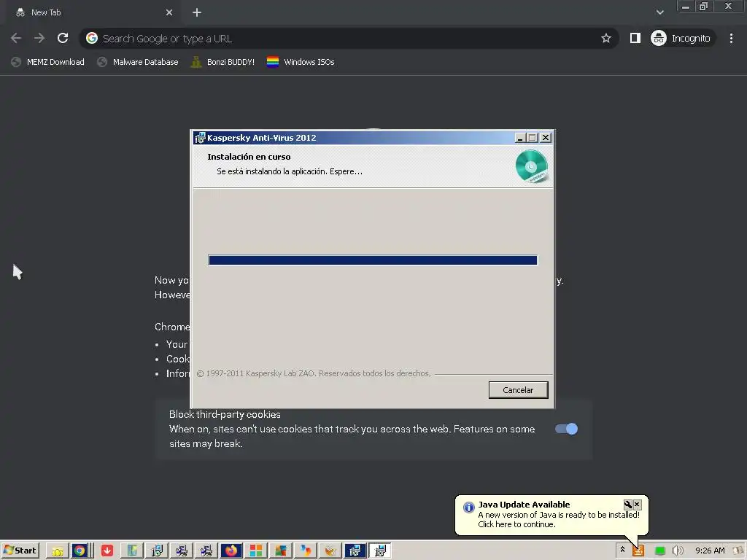Open Java balloon wrench settings icon
The height and width of the screenshot is (560, 747).
tap(628, 505)
